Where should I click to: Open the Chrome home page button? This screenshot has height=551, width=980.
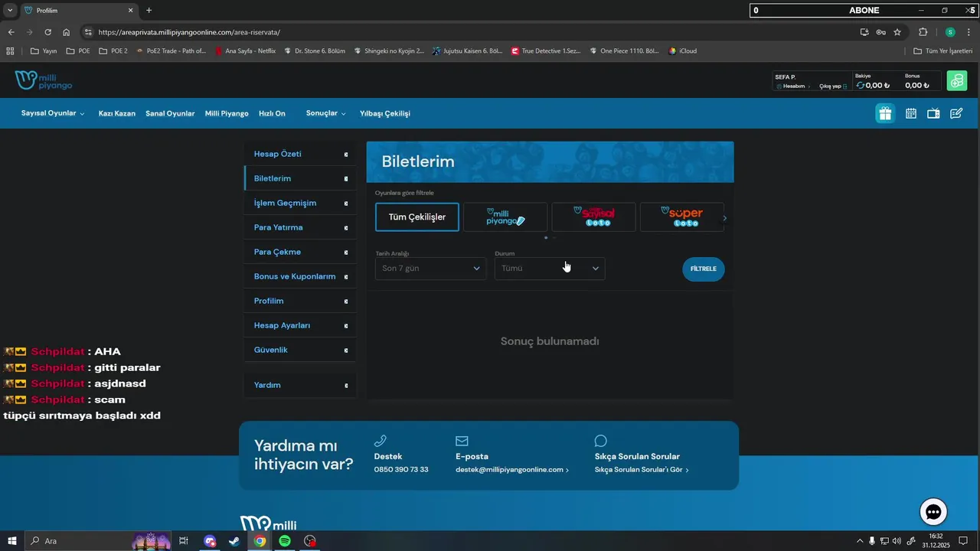point(67,32)
